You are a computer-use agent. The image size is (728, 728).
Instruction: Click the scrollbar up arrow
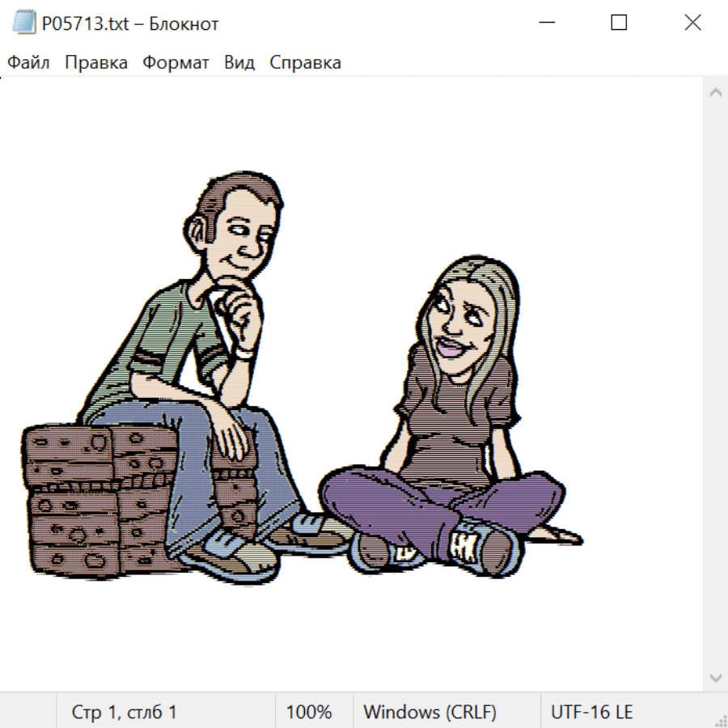pos(715,93)
